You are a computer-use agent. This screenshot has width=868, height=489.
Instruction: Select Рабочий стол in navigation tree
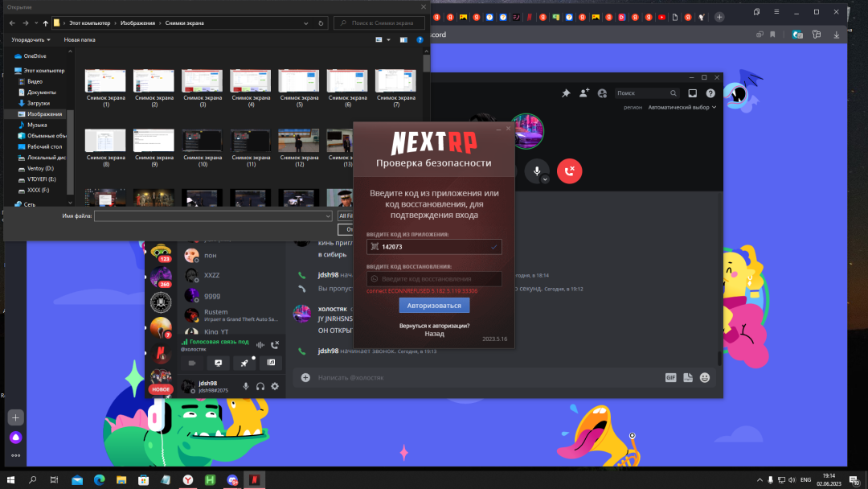pos(44,146)
